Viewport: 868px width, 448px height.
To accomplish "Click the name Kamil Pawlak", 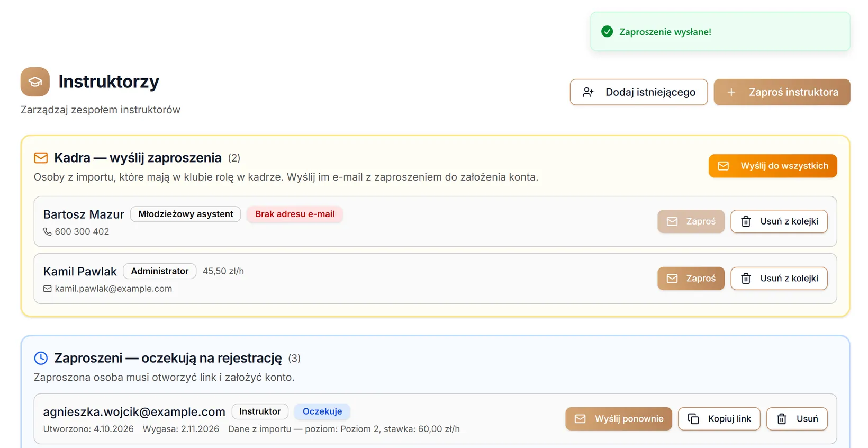I will pyautogui.click(x=80, y=272).
